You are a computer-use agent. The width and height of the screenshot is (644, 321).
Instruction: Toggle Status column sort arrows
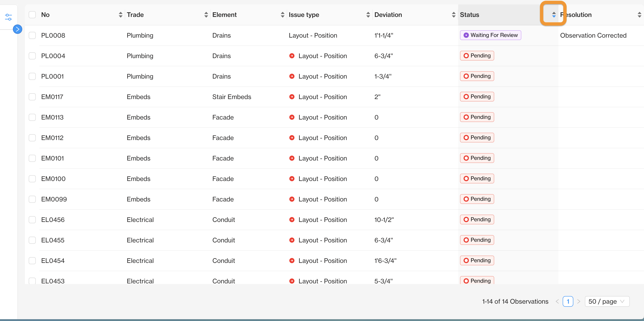click(554, 15)
